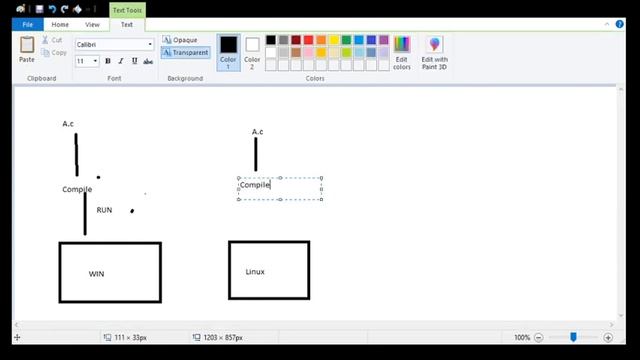Copy using the Copy icon
The width and height of the screenshot is (640, 360).
point(45,53)
